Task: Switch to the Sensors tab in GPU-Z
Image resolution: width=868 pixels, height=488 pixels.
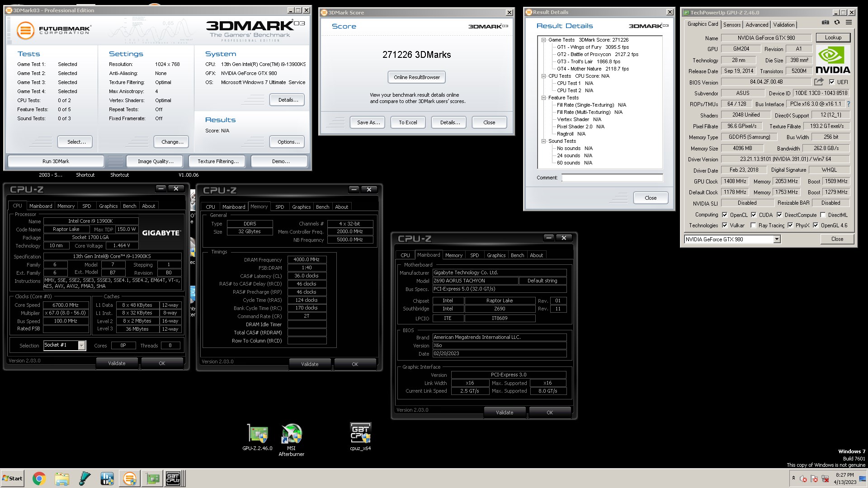Action: tap(731, 25)
